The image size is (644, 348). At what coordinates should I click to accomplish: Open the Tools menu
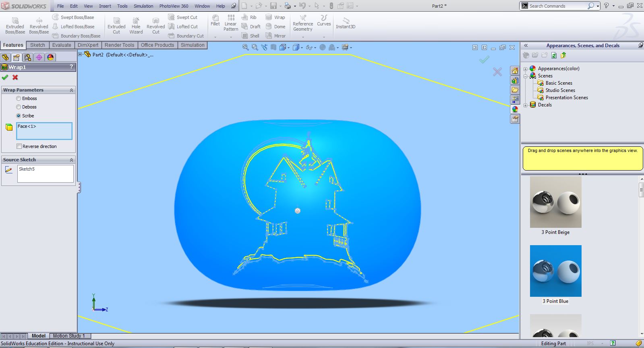pyautogui.click(x=122, y=6)
